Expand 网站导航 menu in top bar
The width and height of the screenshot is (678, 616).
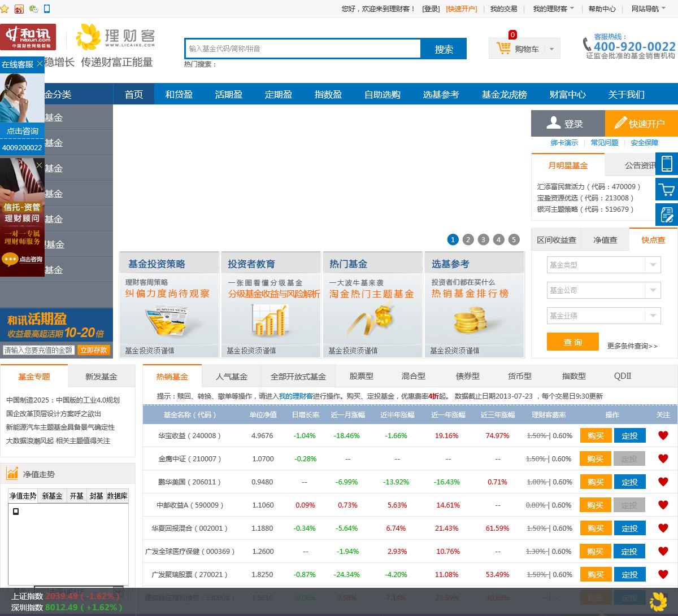pyautogui.click(x=649, y=8)
